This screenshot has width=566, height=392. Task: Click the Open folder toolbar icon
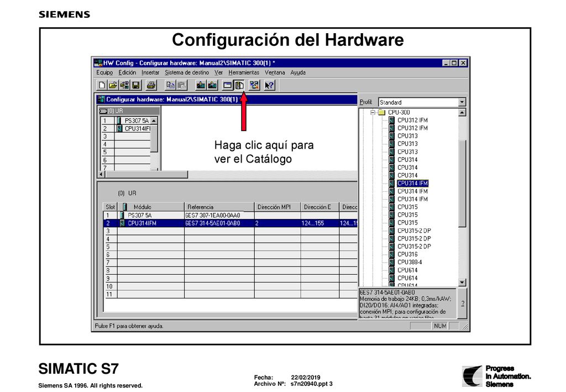113,85
